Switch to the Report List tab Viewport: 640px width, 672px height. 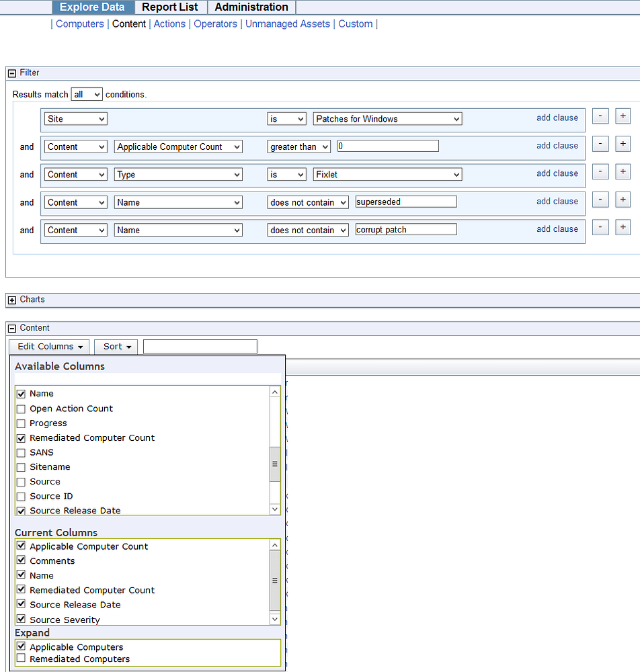point(169,7)
